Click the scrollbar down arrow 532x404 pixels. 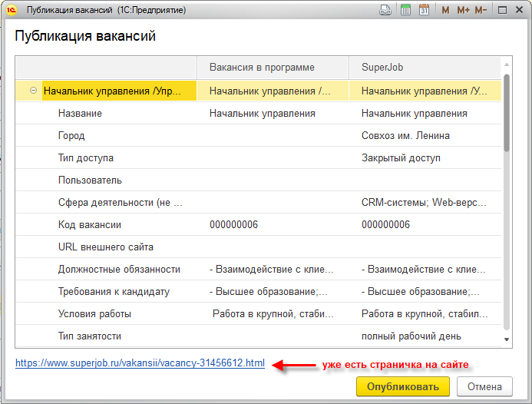[x=507, y=339]
